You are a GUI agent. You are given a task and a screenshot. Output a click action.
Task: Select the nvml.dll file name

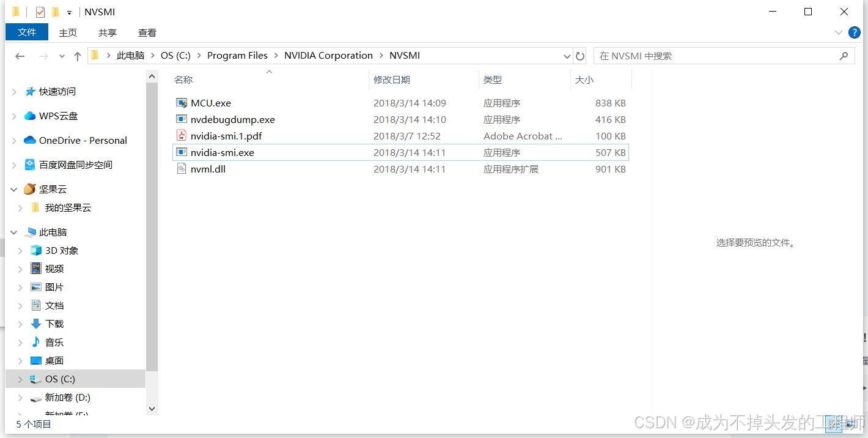(208, 169)
